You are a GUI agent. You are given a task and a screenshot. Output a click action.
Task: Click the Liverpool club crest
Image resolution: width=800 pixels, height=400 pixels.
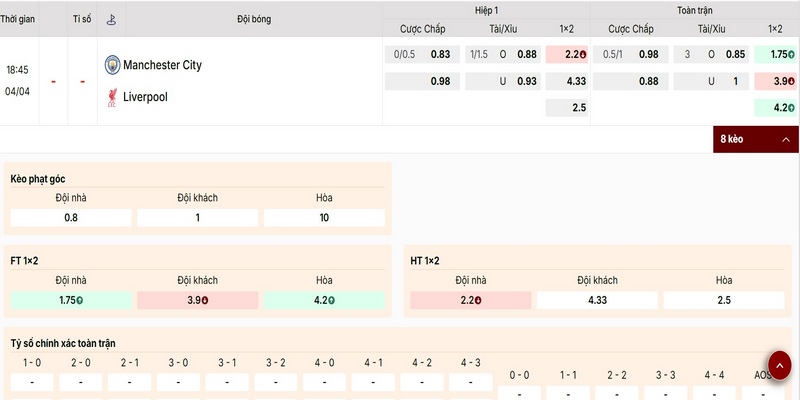click(111, 97)
